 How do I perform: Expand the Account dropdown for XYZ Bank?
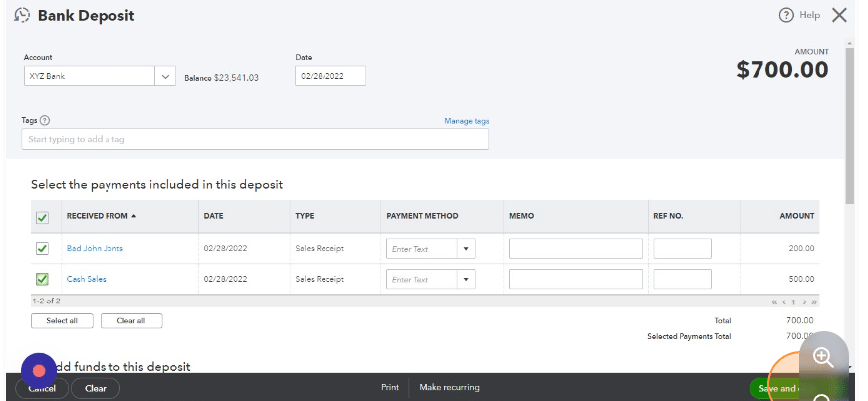point(165,76)
